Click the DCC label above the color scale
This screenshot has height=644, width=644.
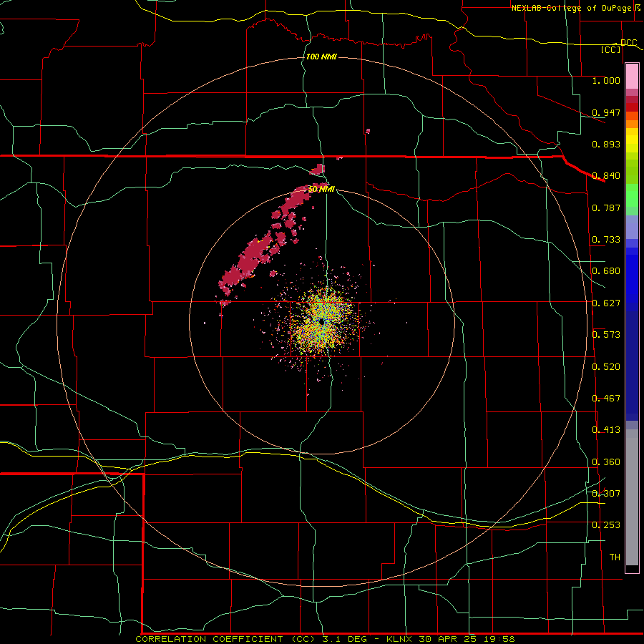tap(628, 42)
